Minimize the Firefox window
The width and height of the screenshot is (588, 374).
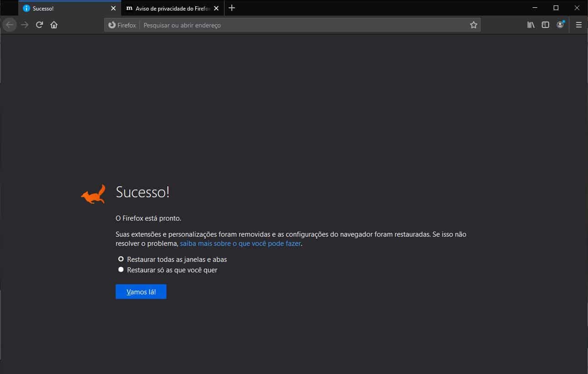(535, 8)
